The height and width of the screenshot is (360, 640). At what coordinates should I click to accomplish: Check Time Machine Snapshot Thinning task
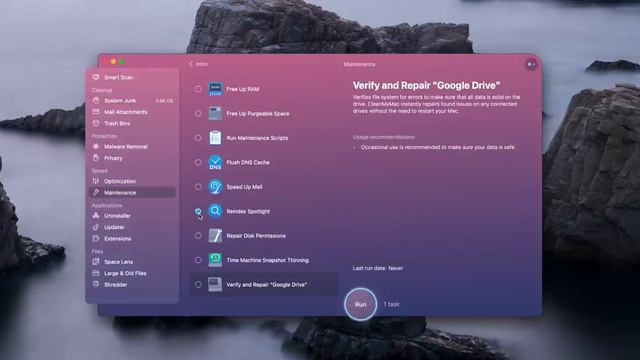198,260
